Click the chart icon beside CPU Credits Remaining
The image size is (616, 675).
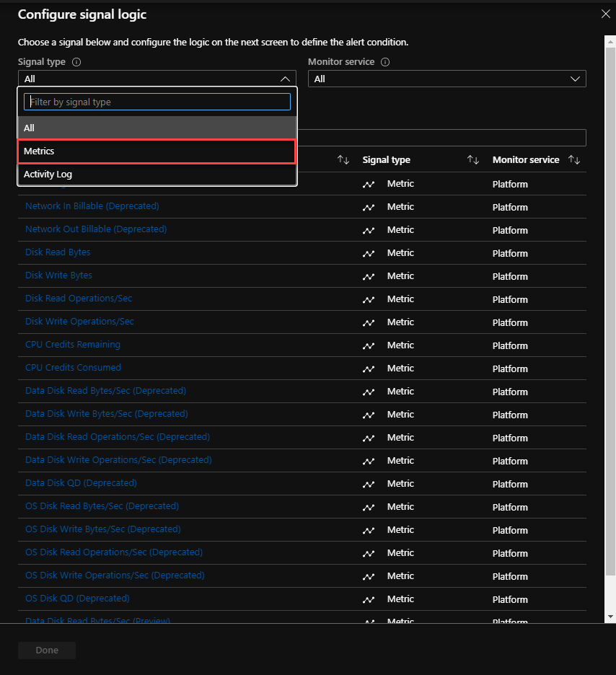click(369, 345)
